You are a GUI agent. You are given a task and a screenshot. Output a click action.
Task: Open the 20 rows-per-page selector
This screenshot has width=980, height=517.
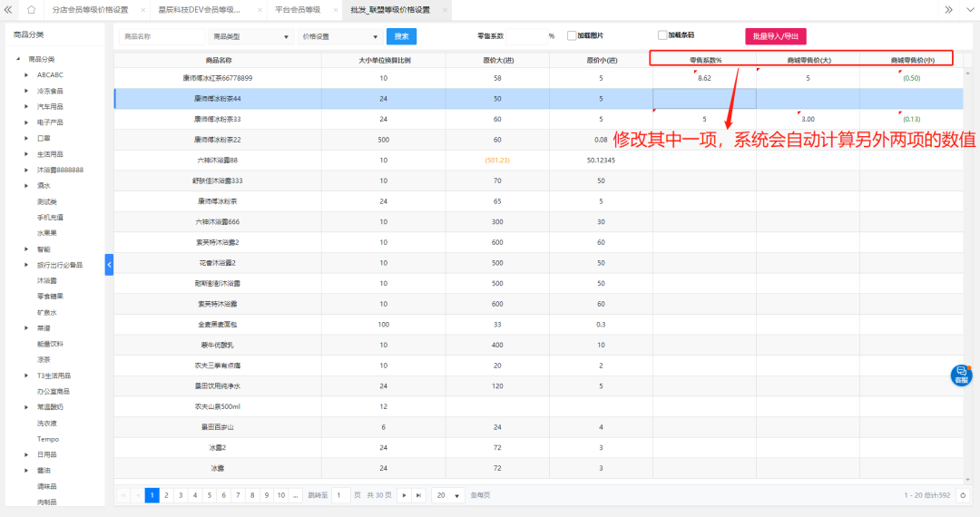point(446,495)
